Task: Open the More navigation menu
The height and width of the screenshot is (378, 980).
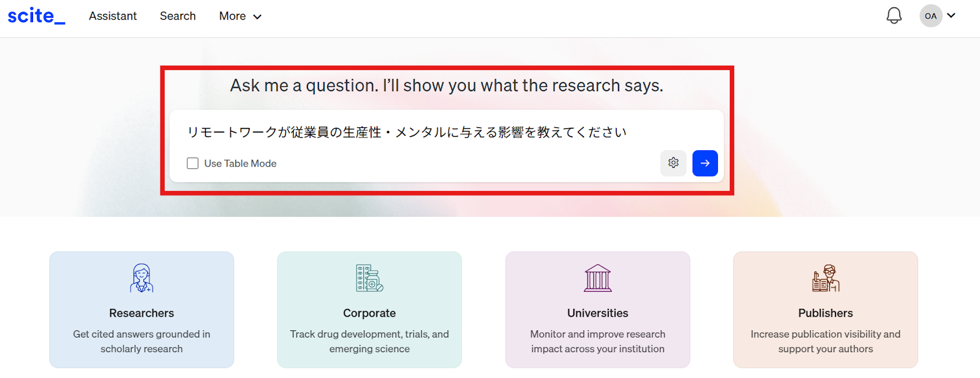Action: pyautogui.click(x=240, y=16)
